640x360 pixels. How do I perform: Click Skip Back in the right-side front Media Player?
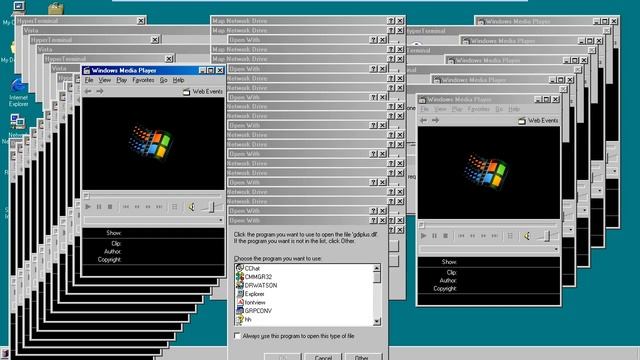(461, 236)
